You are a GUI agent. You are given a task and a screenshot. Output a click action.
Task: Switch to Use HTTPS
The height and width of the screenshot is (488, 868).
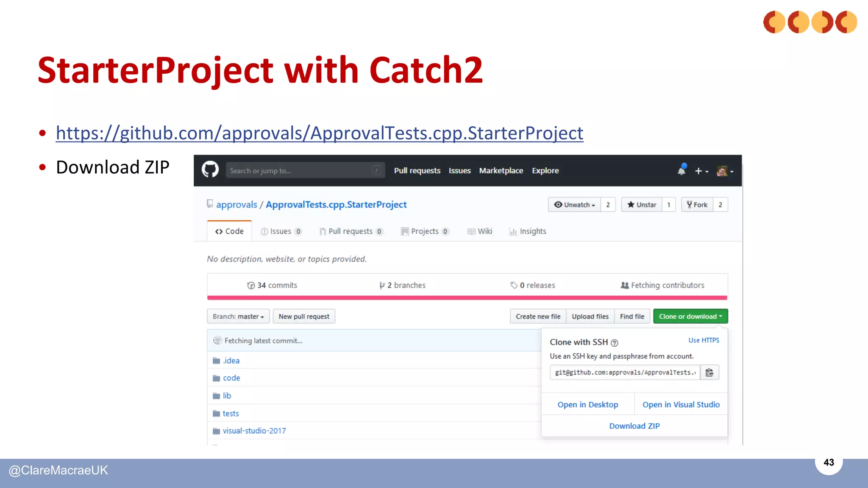coord(704,340)
